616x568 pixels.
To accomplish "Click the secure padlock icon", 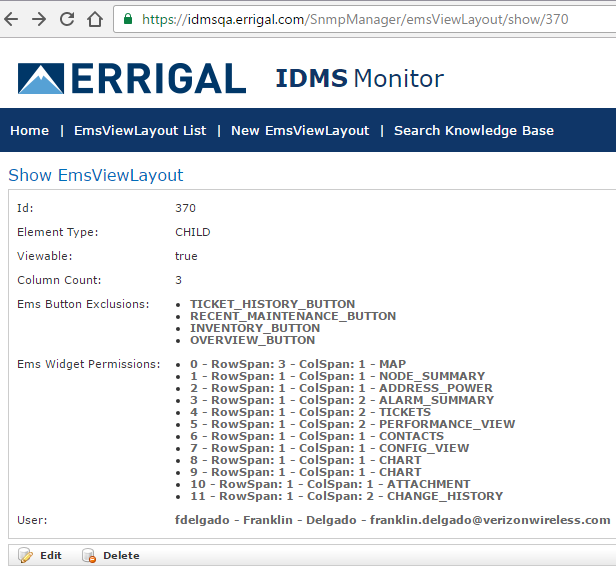I will [x=127, y=19].
